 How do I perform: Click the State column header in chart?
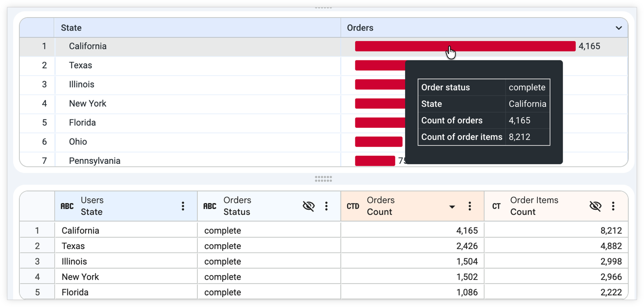click(197, 28)
